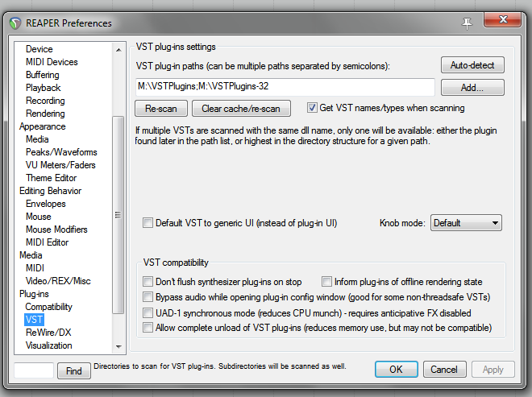Click the VST plug-in paths text field
The height and width of the screenshot is (397, 532).
coord(285,87)
